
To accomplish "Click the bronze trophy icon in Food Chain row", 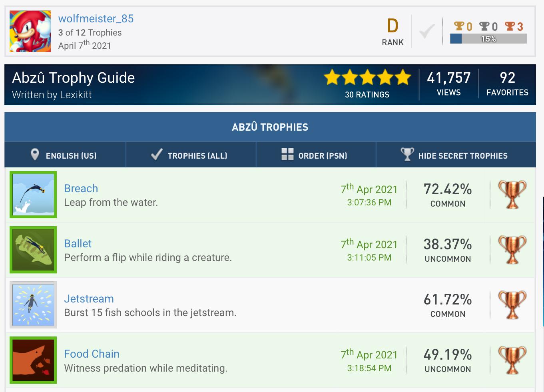I will (x=512, y=360).
